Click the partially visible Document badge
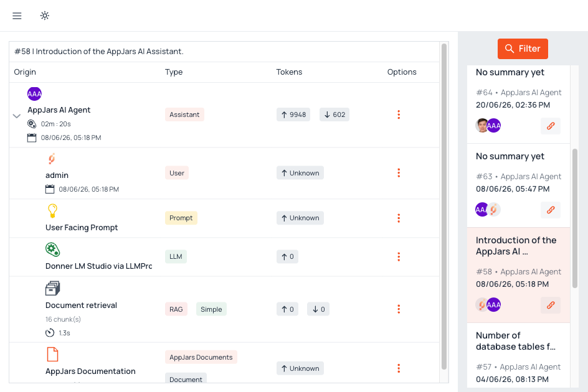The height and width of the screenshot is (392, 588). click(x=186, y=378)
